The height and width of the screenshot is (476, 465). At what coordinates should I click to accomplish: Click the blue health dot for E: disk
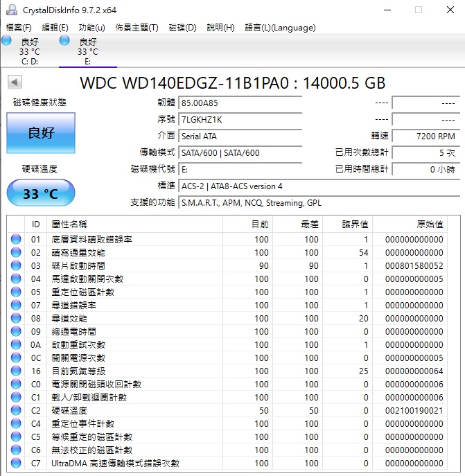tap(64, 40)
